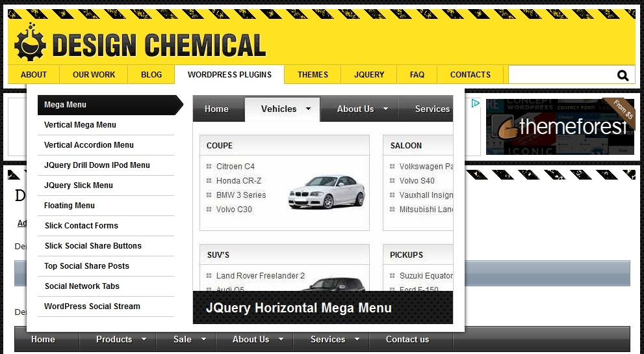
Task: Select BMW 3 Series entry
Action: click(241, 195)
